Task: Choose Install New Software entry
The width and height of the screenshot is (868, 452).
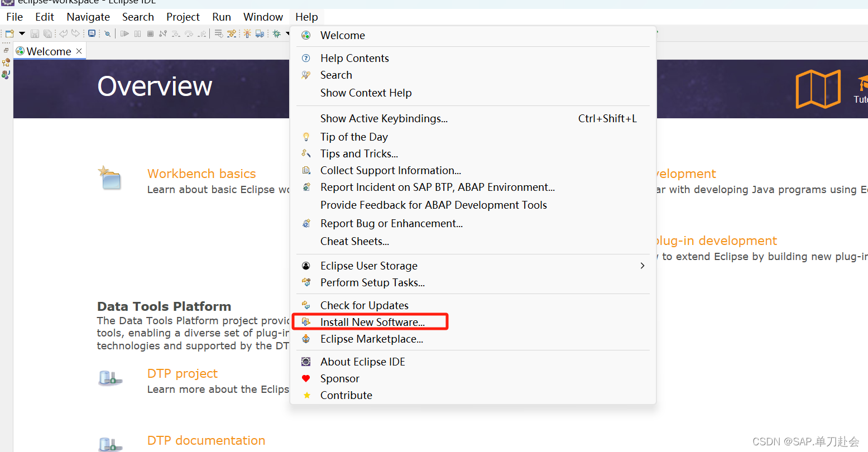Action: coord(473,322)
